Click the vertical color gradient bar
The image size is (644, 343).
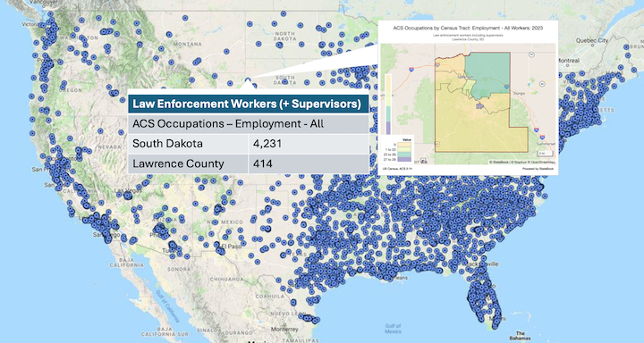click(x=388, y=105)
